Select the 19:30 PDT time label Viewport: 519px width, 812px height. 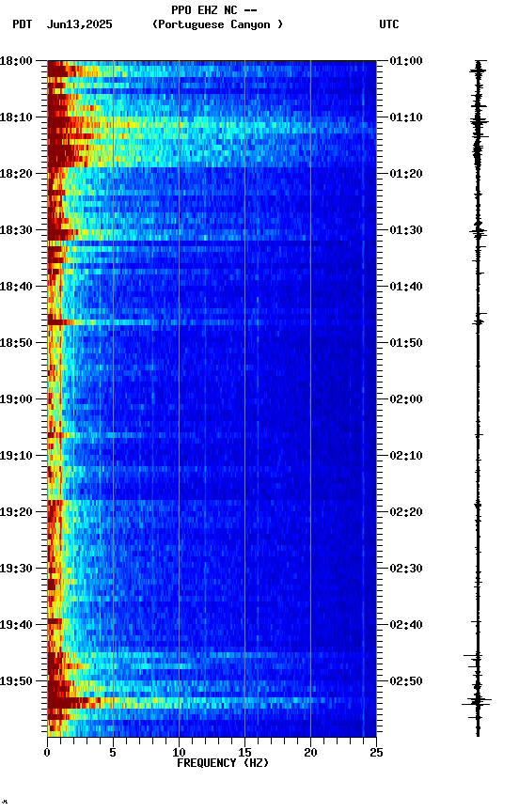16,570
